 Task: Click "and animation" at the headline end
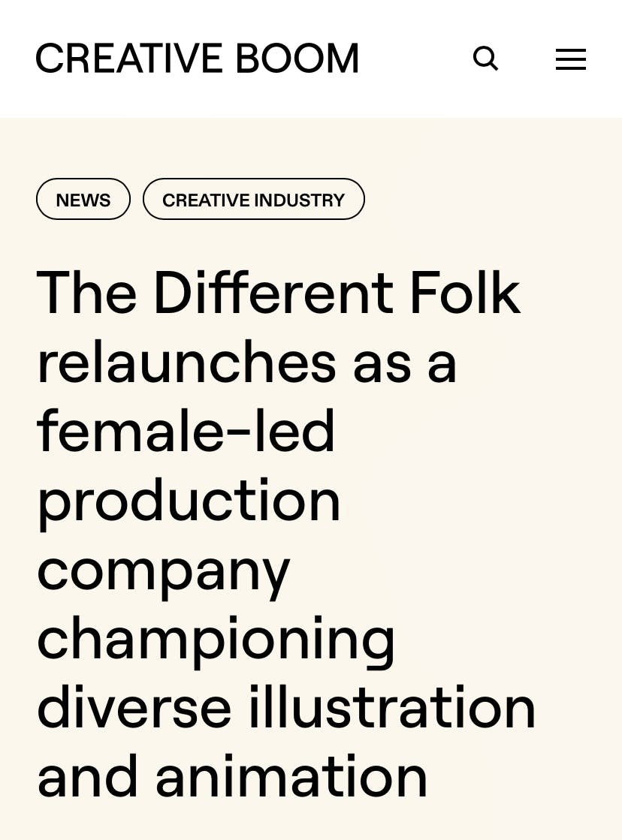(232, 777)
